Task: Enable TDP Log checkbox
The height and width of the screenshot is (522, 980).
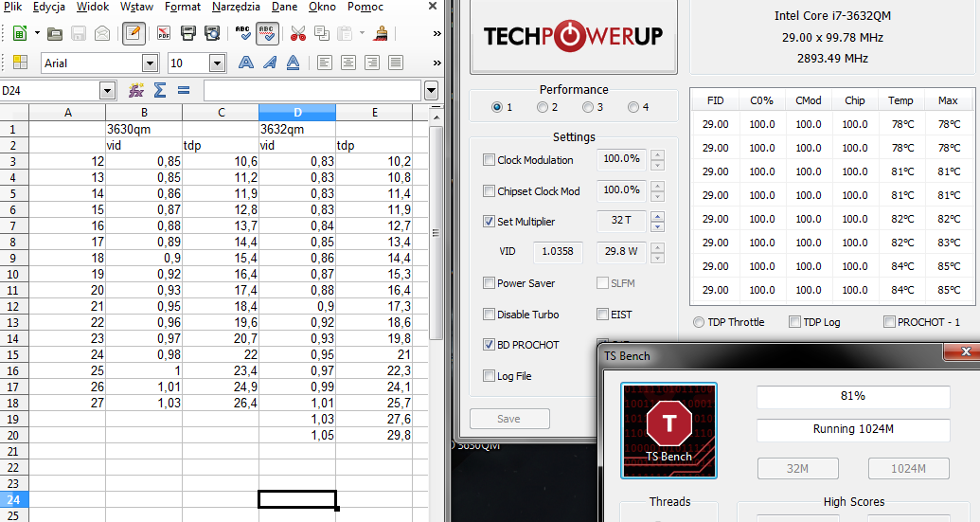Action: click(794, 322)
